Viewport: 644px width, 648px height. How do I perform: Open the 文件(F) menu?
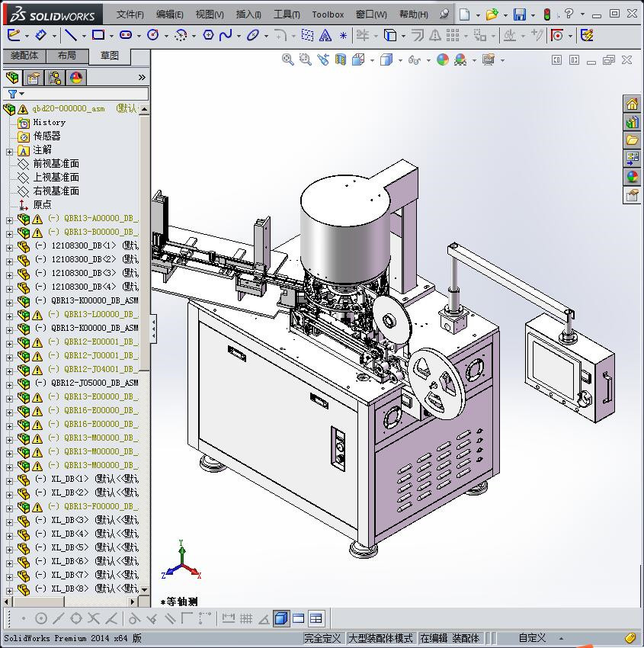coord(130,14)
